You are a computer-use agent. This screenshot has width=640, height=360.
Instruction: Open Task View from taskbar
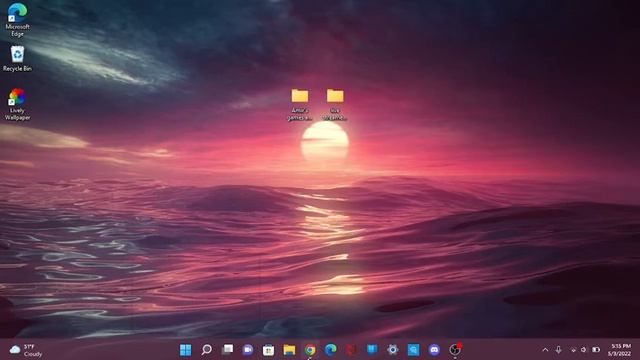point(227,350)
